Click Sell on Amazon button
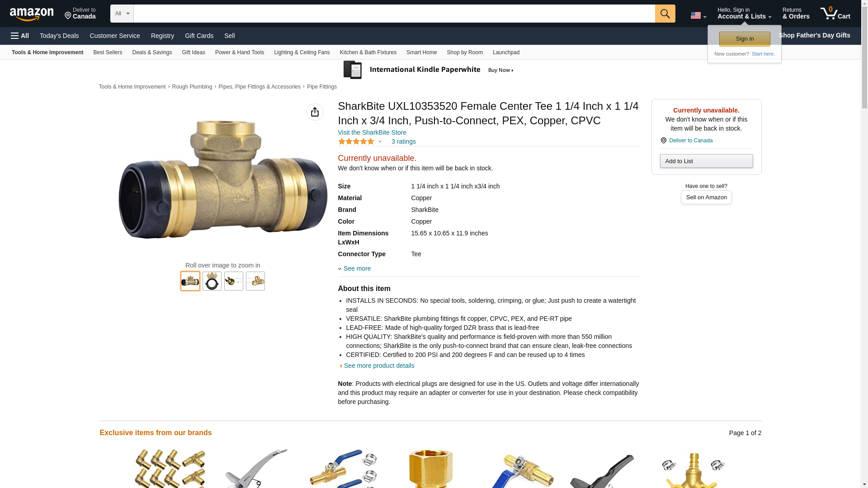 tap(706, 197)
